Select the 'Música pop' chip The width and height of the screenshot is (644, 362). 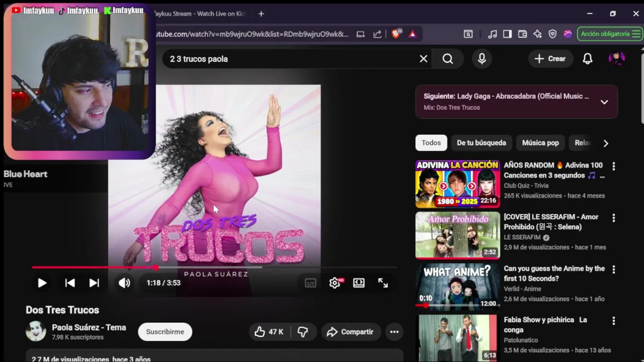click(540, 143)
